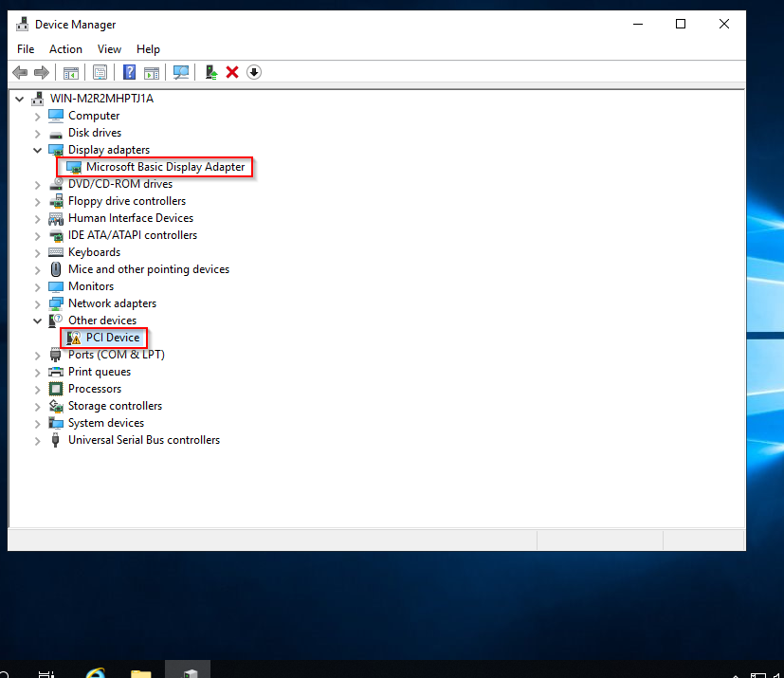Select the Network adapters label
The height and width of the screenshot is (678, 784).
point(112,303)
